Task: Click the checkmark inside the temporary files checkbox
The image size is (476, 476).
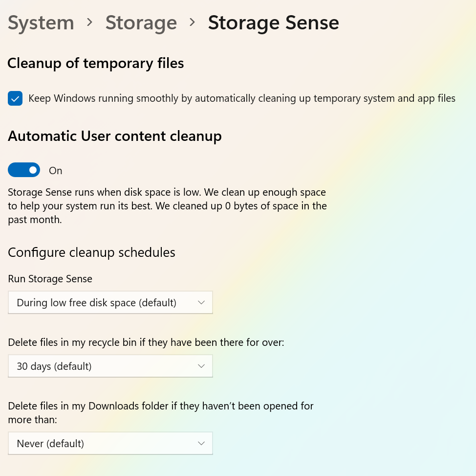Action: click(x=15, y=98)
